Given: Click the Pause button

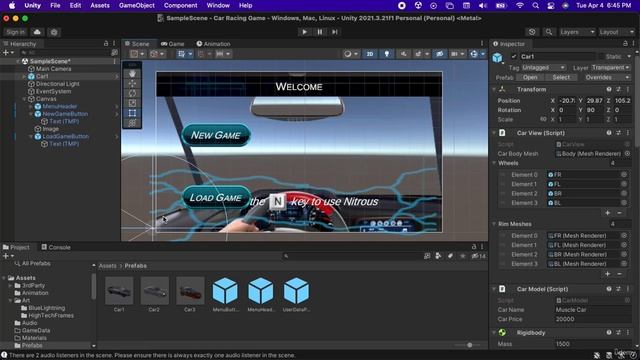Looking at the screenshot, I should pyautogui.click(x=320, y=32).
